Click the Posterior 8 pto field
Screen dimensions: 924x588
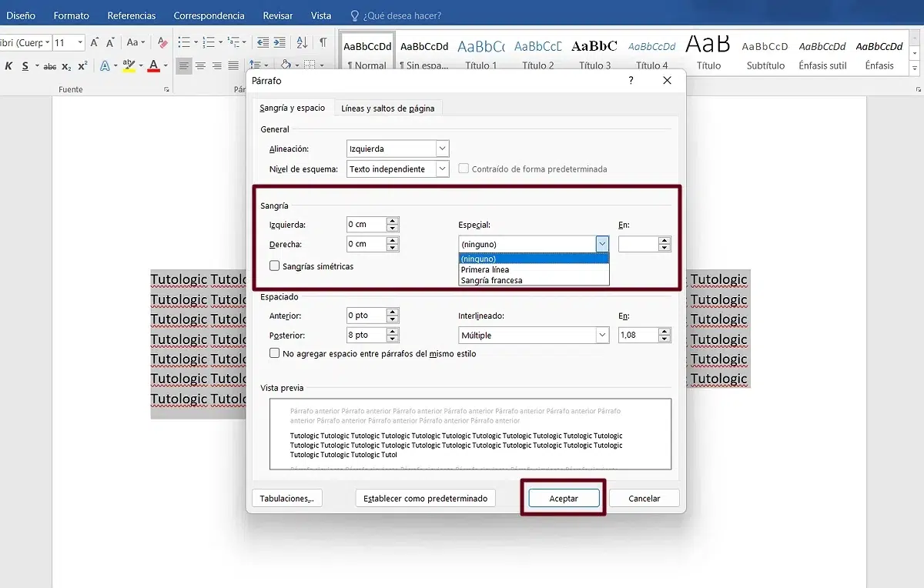(367, 336)
